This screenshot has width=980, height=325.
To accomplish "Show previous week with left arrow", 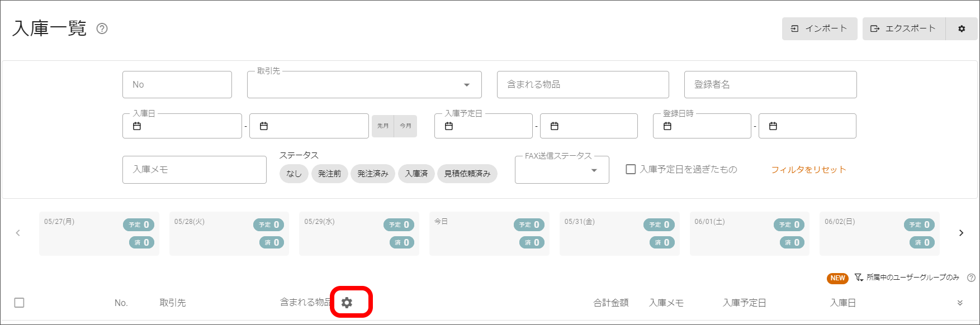I will click(x=18, y=233).
